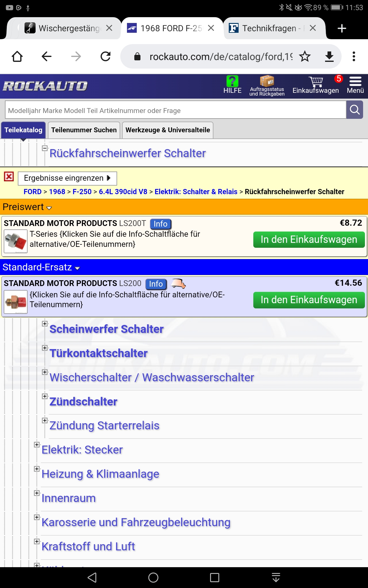Select Teilenummer Suchen tab
The width and height of the screenshot is (368, 588).
pyautogui.click(x=84, y=130)
